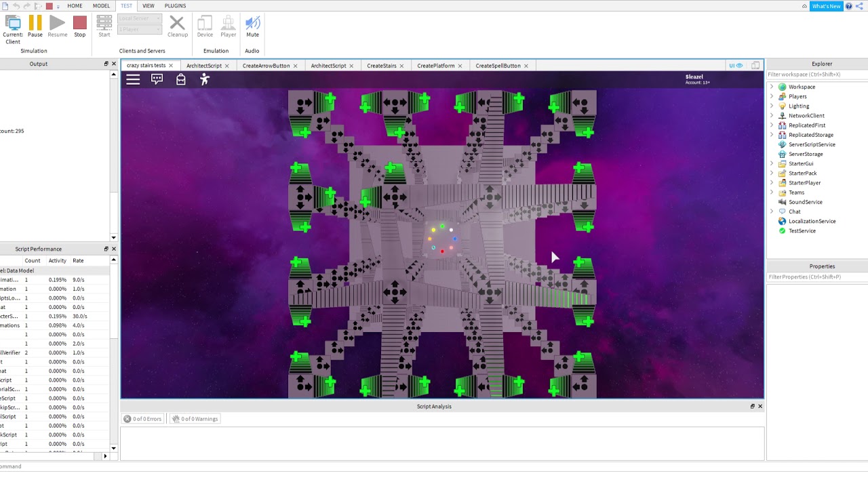
Task: Click the Filter Properties search field
Action: [x=817, y=277]
